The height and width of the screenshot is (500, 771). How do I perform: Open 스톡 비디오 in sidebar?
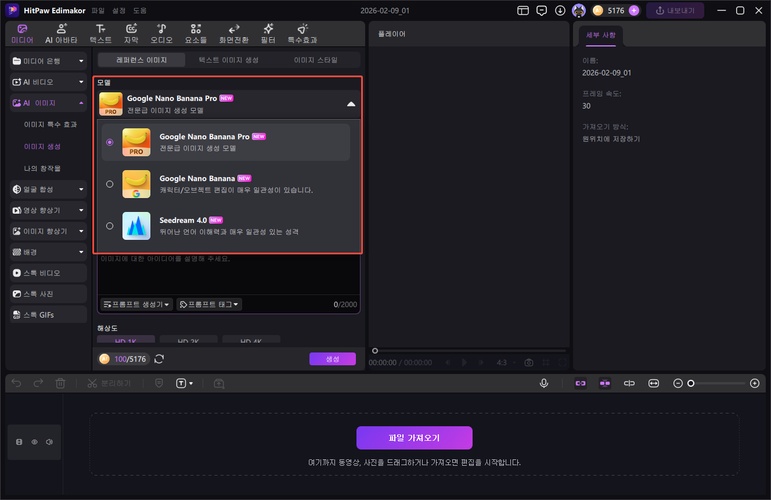(x=48, y=273)
